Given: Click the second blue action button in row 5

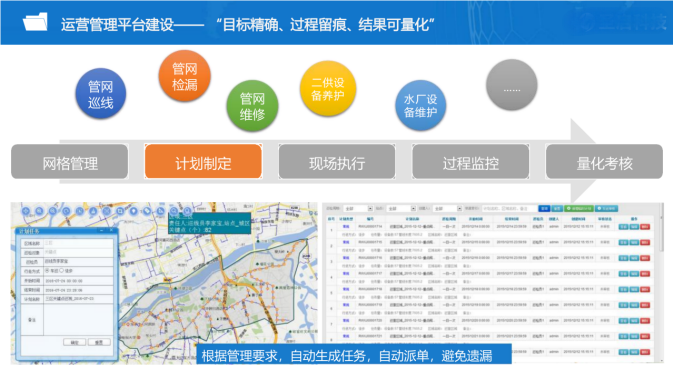Looking at the screenshot, I should pos(634,290).
